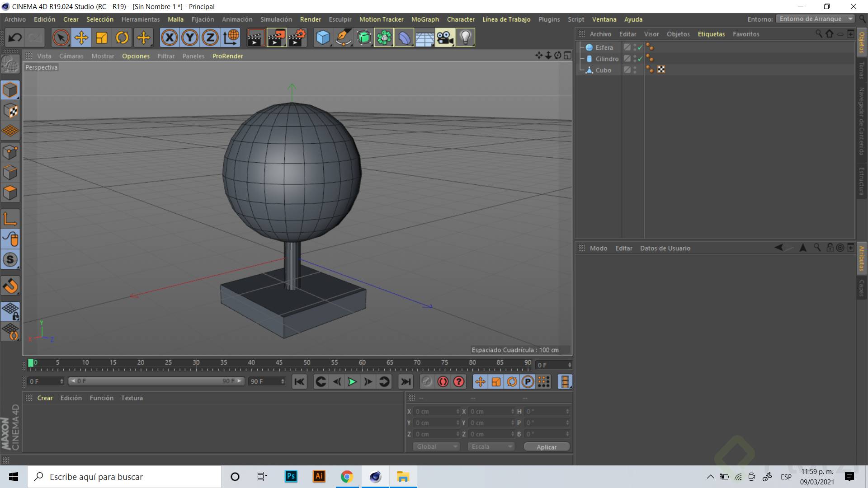The image size is (868, 488).
Task: Toggle Z axis lock
Action: click(210, 38)
